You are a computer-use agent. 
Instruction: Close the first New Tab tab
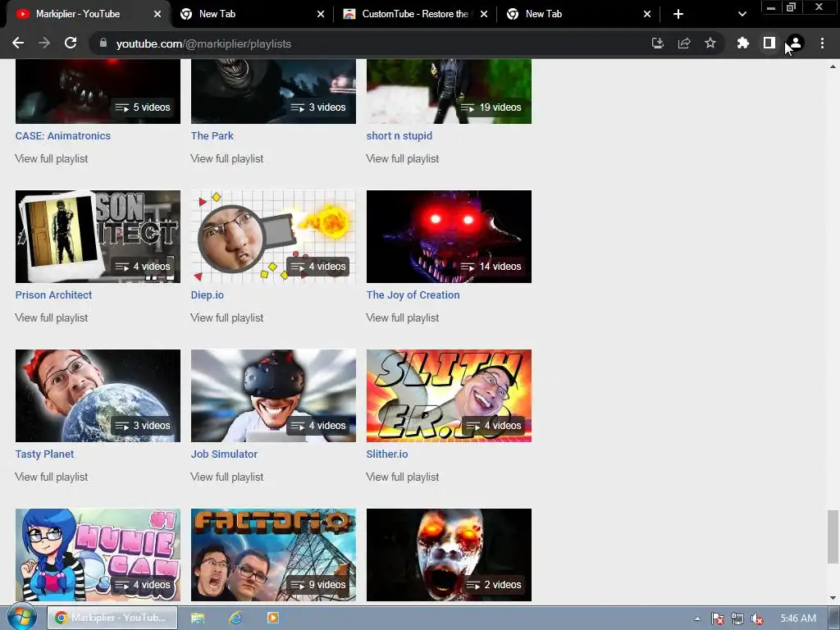click(321, 14)
